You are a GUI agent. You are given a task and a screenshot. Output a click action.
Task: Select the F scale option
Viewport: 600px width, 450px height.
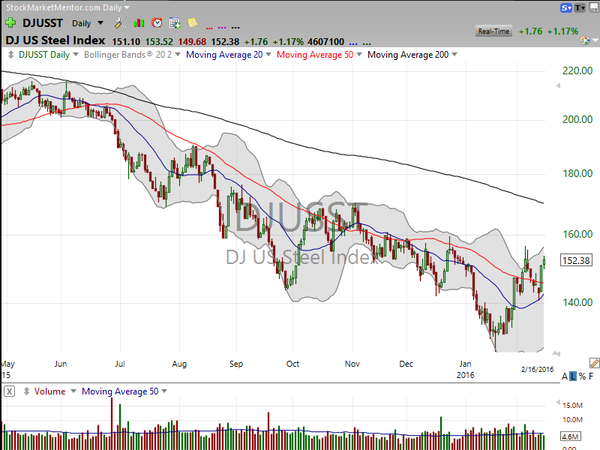pos(591,376)
